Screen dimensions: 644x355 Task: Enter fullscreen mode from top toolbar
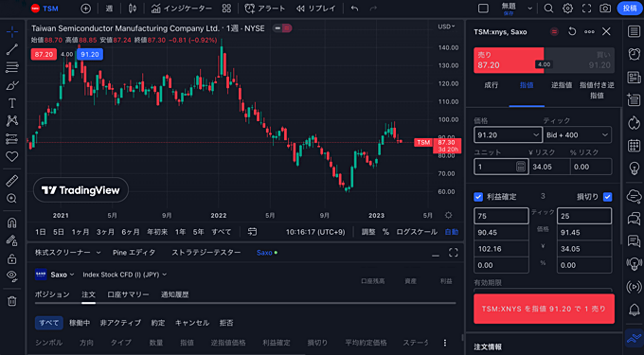tap(586, 9)
